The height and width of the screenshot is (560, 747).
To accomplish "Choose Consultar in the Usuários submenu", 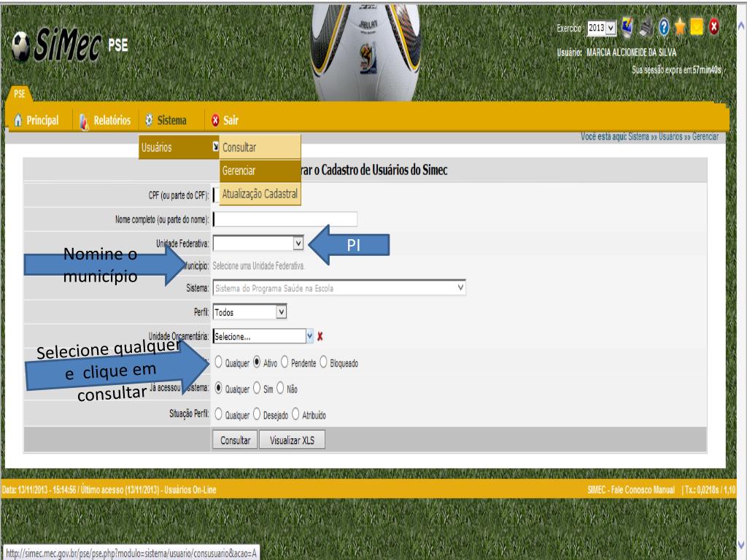I will click(x=260, y=147).
